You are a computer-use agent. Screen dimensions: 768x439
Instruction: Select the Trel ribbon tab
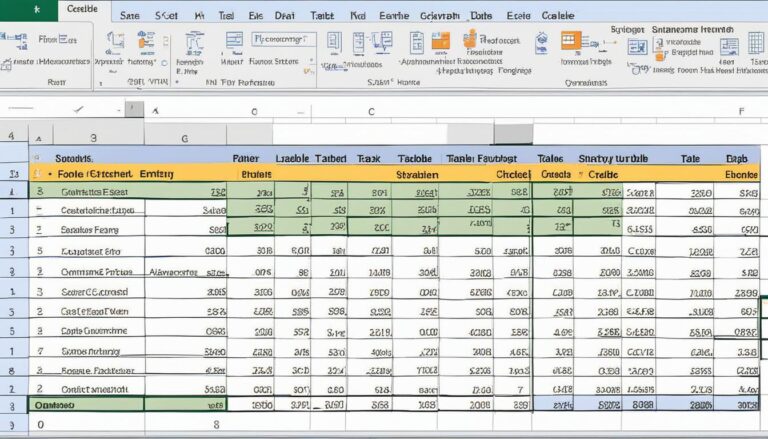[x=226, y=16]
